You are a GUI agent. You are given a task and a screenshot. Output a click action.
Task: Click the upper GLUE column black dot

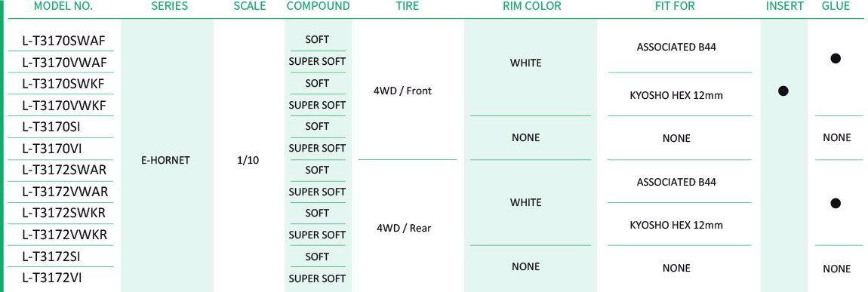836,59
